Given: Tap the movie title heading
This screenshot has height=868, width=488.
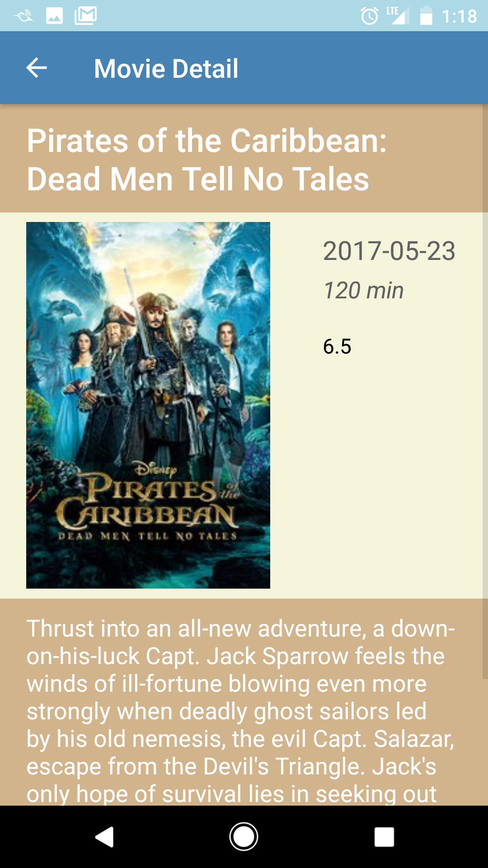Looking at the screenshot, I should coord(207,160).
